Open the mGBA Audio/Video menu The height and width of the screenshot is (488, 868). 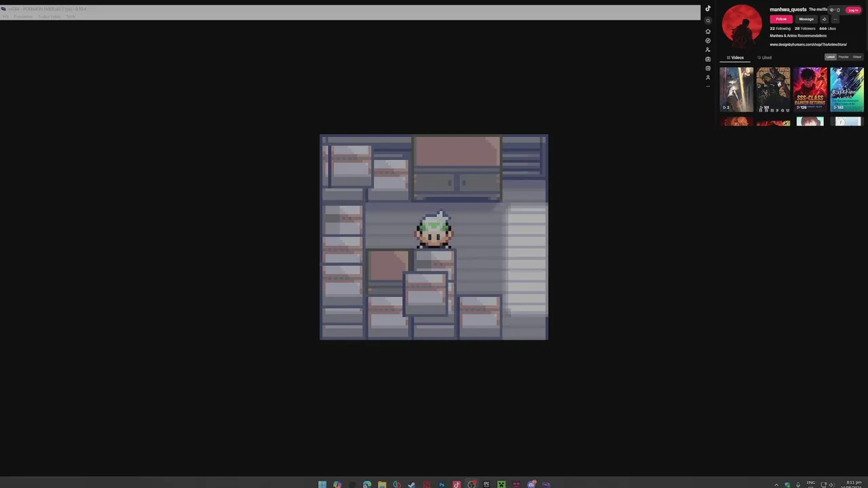pos(49,16)
